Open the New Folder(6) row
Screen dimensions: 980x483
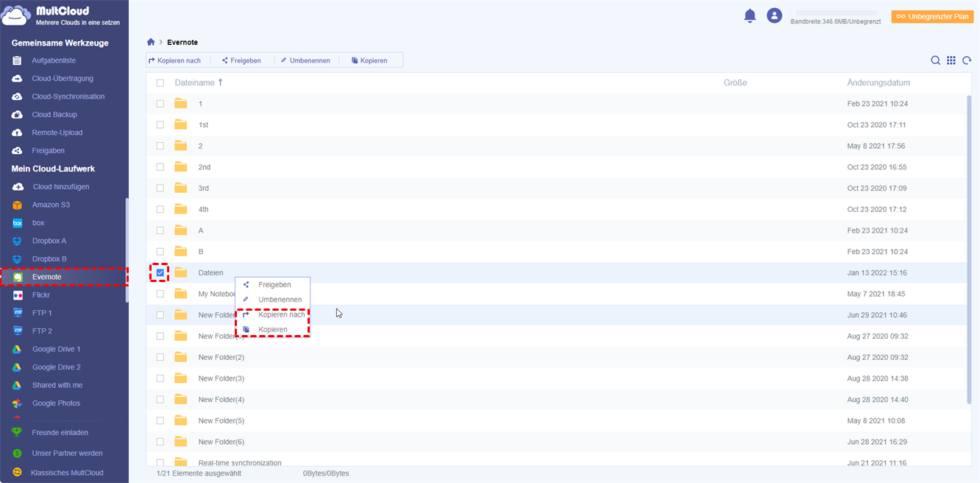click(x=558, y=442)
